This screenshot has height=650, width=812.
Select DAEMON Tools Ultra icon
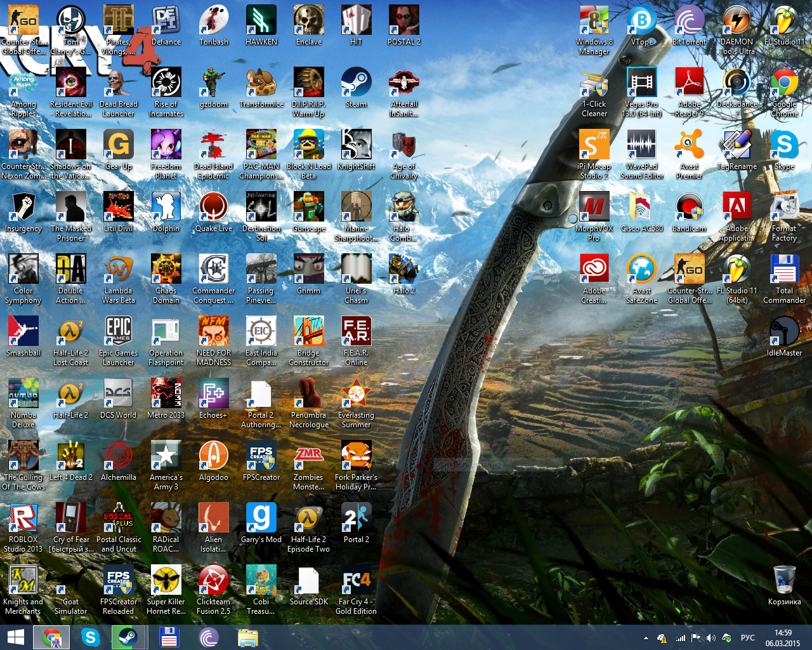[x=737, y=30]
